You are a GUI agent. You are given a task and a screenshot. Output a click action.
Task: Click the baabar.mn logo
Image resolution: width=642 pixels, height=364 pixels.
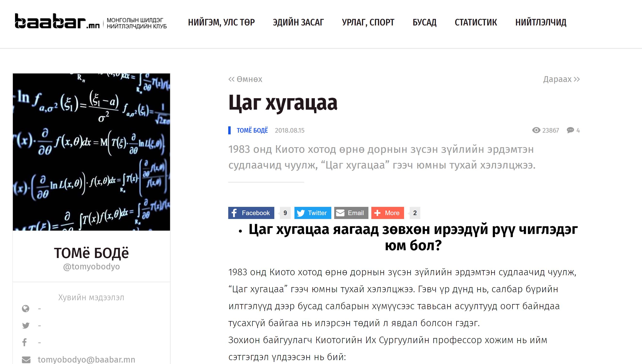point(57,22)
